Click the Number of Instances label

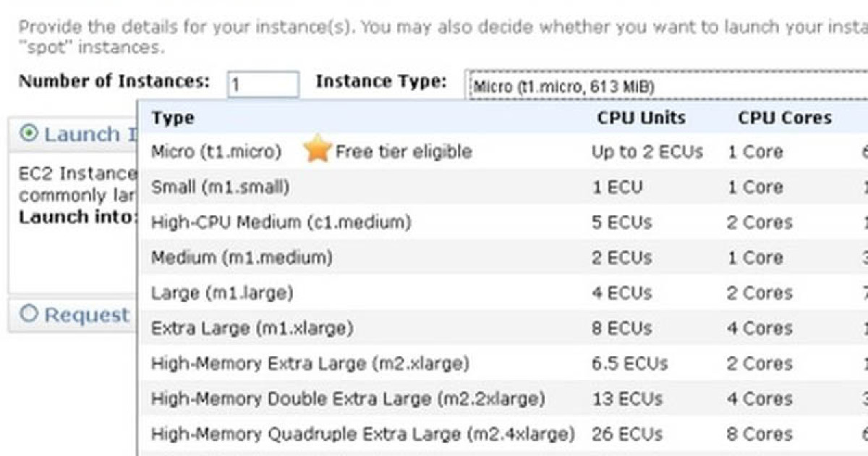coord(114,81)
